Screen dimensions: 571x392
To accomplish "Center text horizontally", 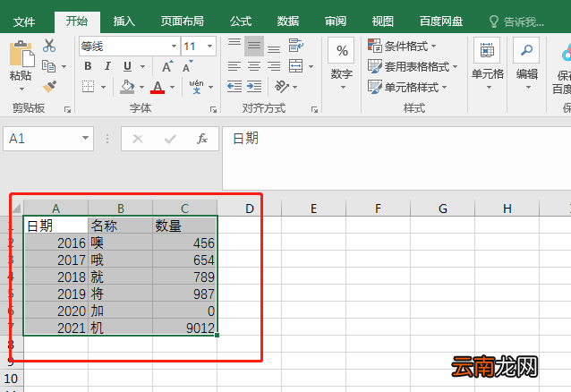I will tap(254, 66).
